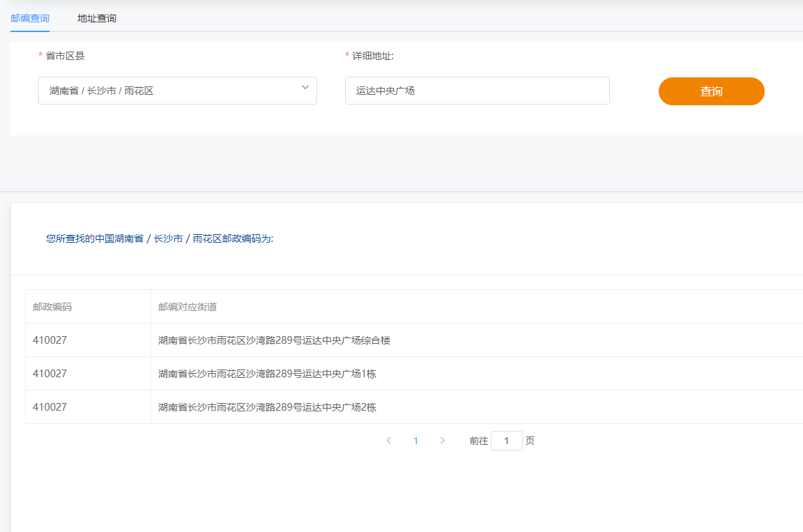Select the row for 运达中央广场综合楼
This screenshot has height=532, width=803.
(274, 340)
